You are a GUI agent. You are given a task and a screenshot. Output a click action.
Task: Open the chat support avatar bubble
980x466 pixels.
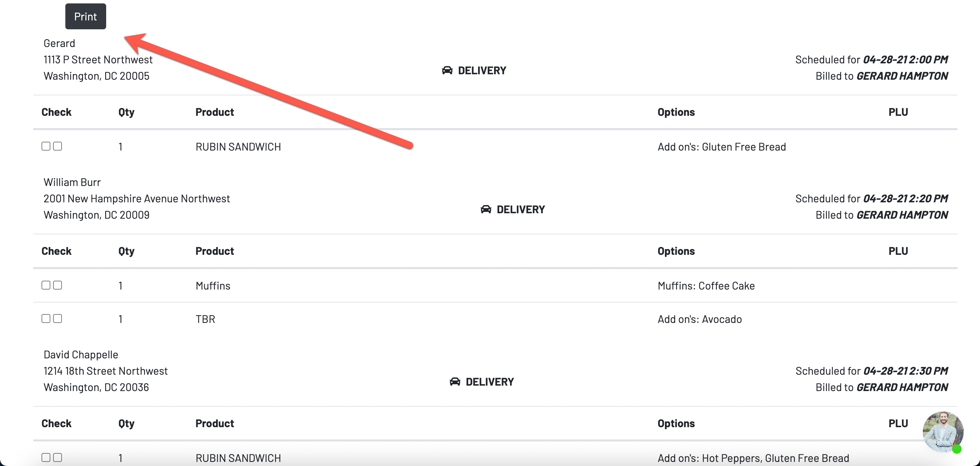tap(942, 431)
